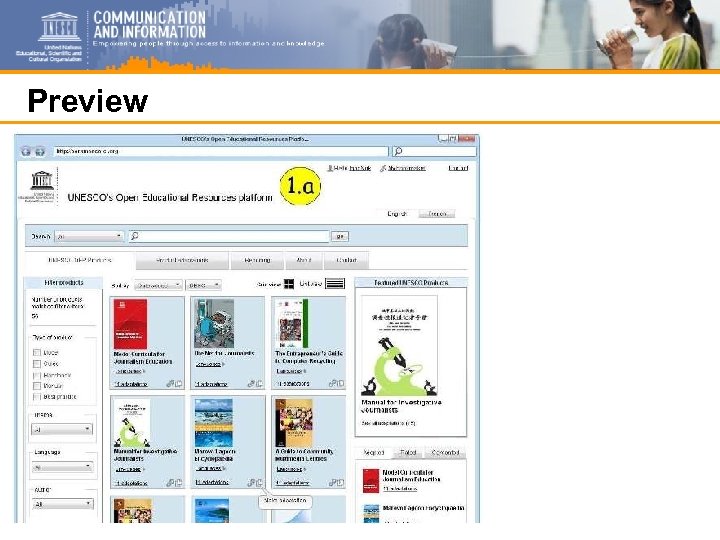This screenshot has width=720, height=540.
Task: Switch to the Commented tab in sidebar
Action: pyautogui.click(x=445, y=453)
